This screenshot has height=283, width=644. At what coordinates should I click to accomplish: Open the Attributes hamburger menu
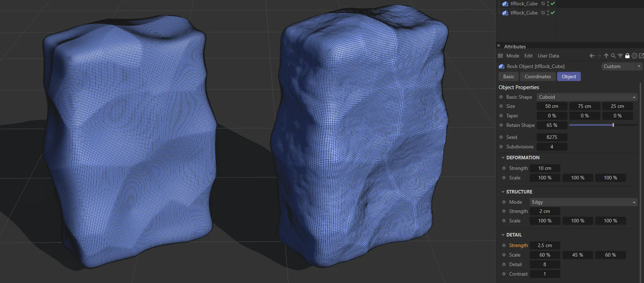click(500, 56)
